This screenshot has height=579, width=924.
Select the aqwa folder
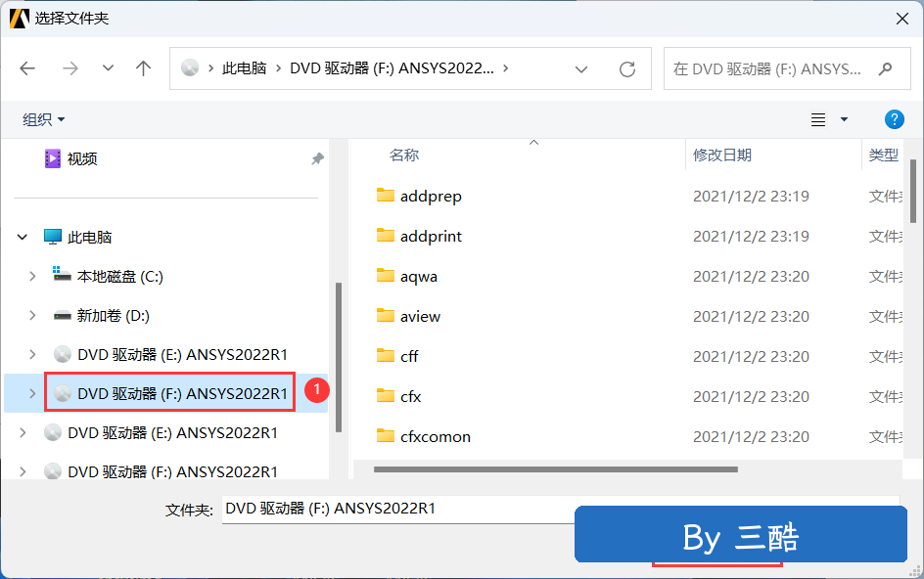click(407, 276)
